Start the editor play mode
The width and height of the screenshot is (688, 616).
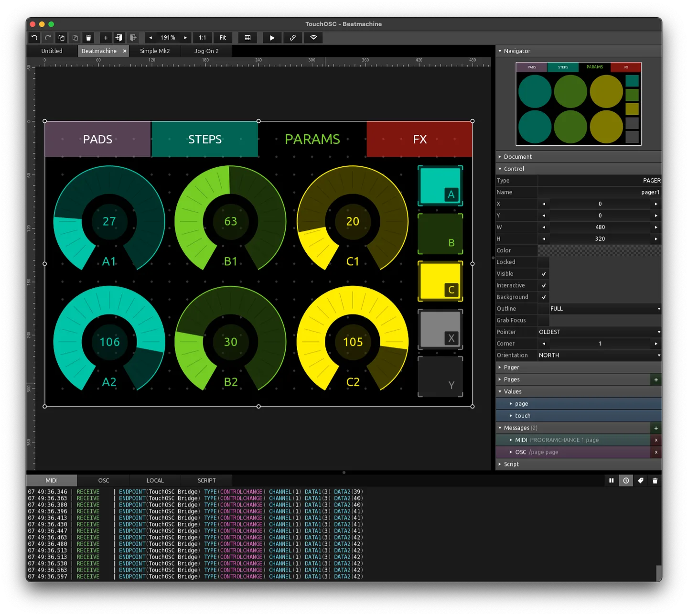[272, 38]
